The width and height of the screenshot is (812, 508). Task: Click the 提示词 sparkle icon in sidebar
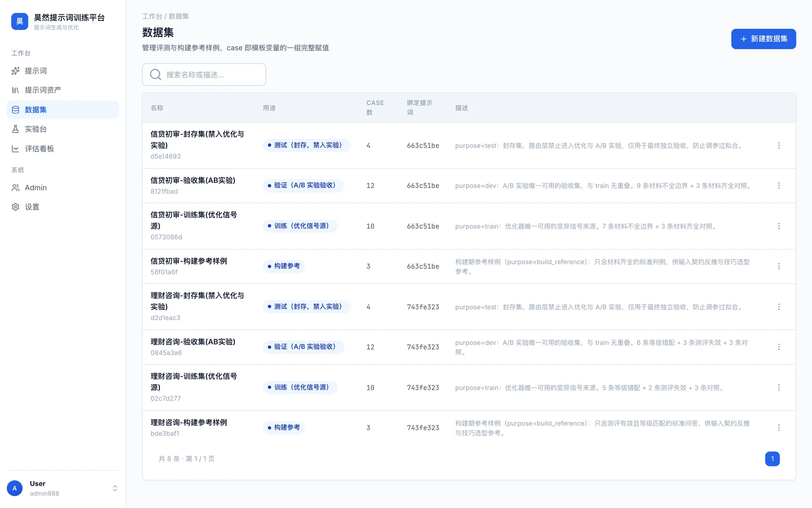16,71
